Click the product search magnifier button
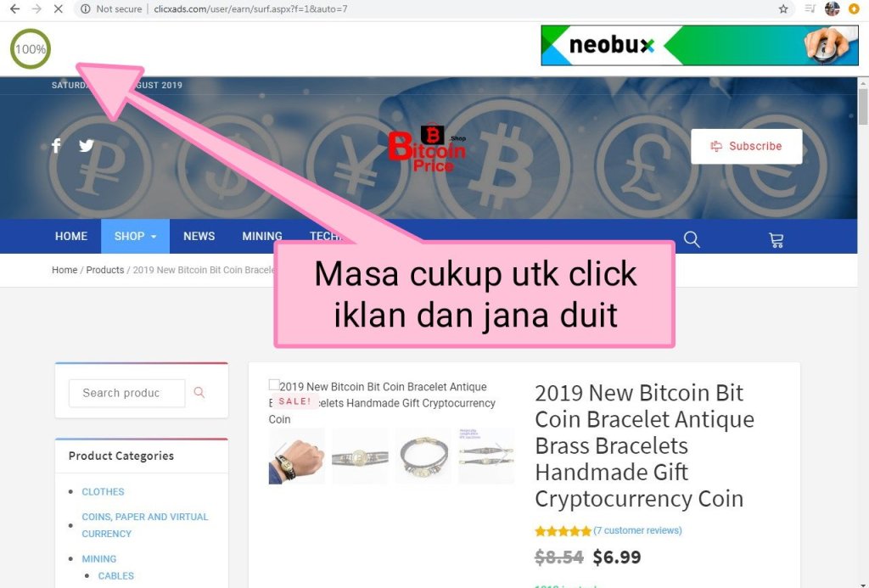Viewport: 869px width, 588px height. point(199,392)
